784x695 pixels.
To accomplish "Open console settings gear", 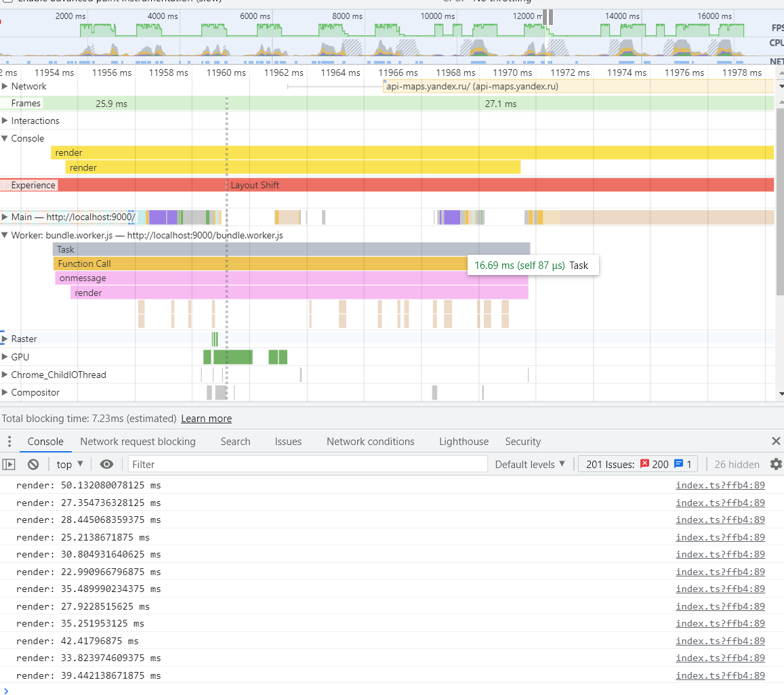I will 775,465.
